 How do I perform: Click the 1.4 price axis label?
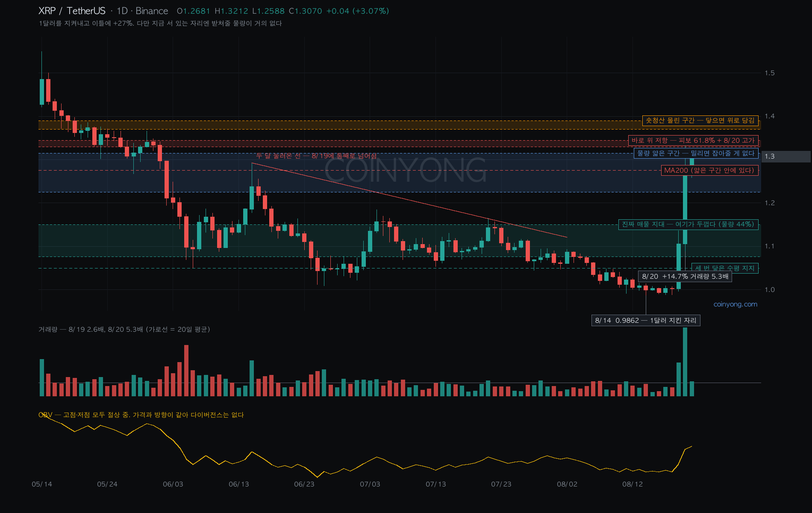[x=770, y=116]
